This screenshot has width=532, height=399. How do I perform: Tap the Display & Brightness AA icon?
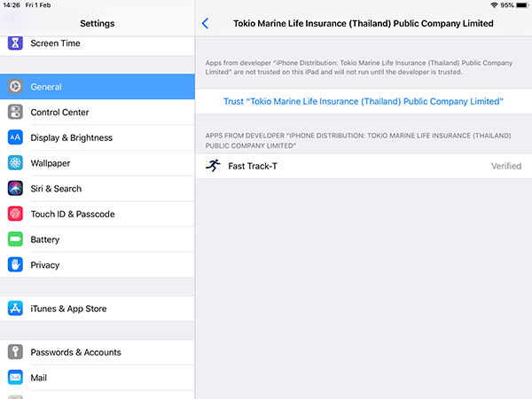pos(15,137)
